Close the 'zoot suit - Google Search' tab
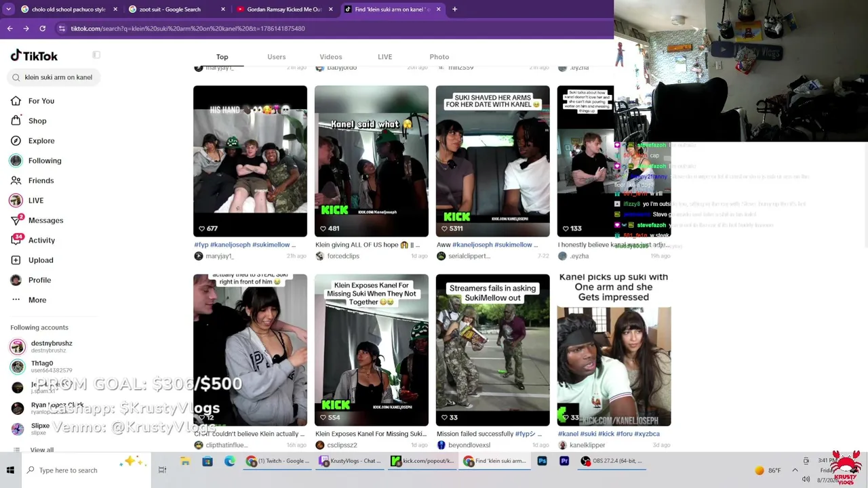 click(x=223, y=9)
